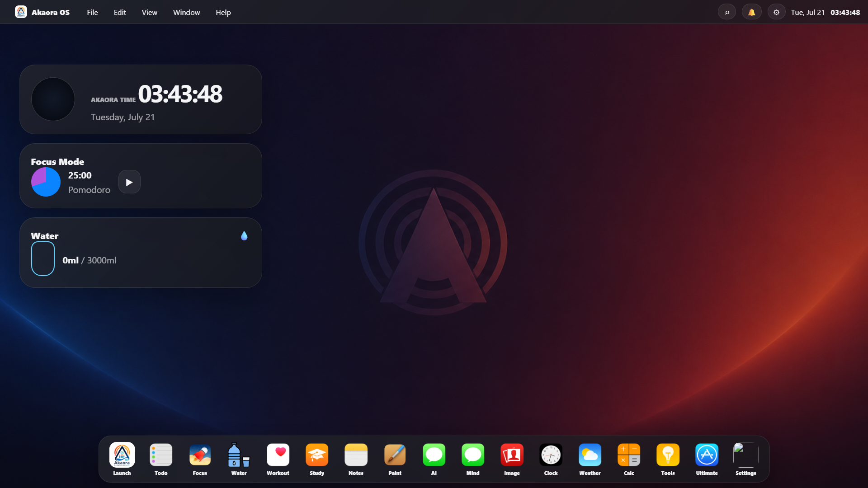Launch the Focus rocket app
This screenshot has height=488, width=868.
200,459
